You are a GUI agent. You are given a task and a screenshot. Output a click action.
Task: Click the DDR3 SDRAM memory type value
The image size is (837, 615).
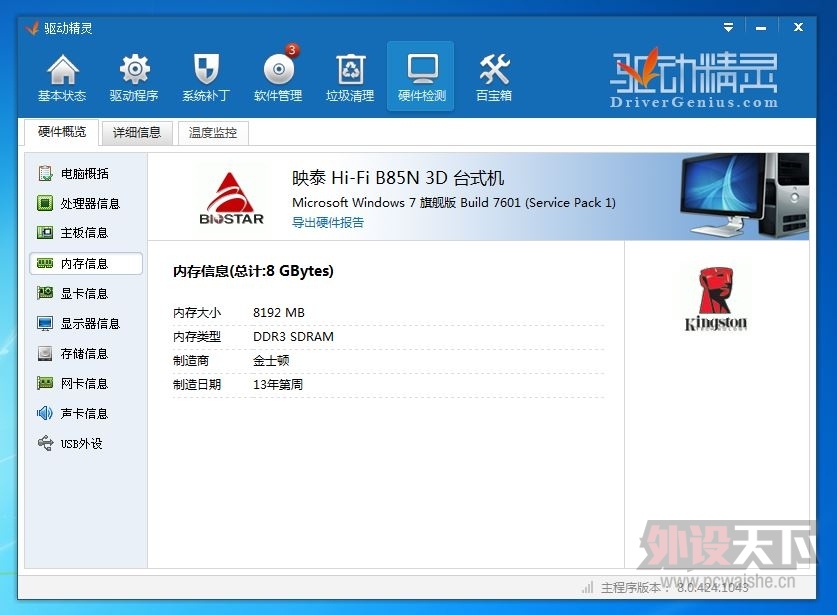click(293, 337)
